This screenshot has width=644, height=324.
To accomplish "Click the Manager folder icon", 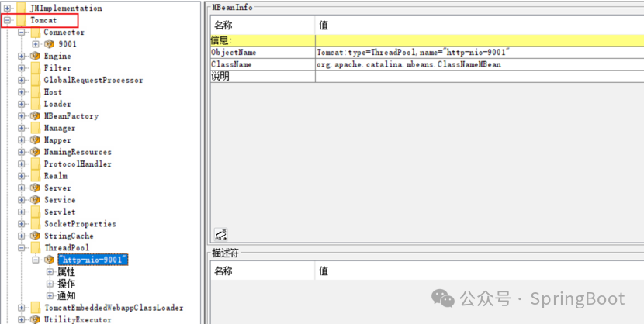I will (x=36, y=128).
